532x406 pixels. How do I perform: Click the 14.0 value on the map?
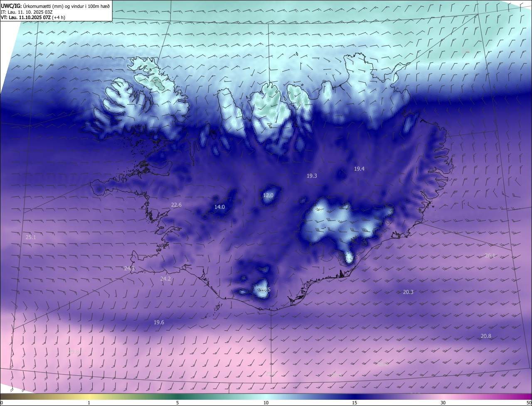pos(219,207)
